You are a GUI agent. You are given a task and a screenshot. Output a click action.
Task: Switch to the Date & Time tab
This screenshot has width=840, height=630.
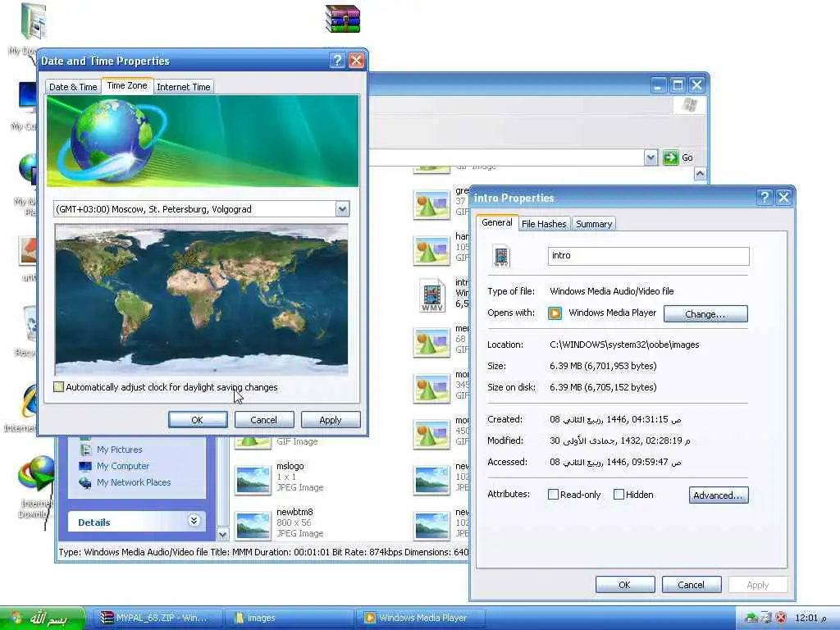click(x=73, y=87)
